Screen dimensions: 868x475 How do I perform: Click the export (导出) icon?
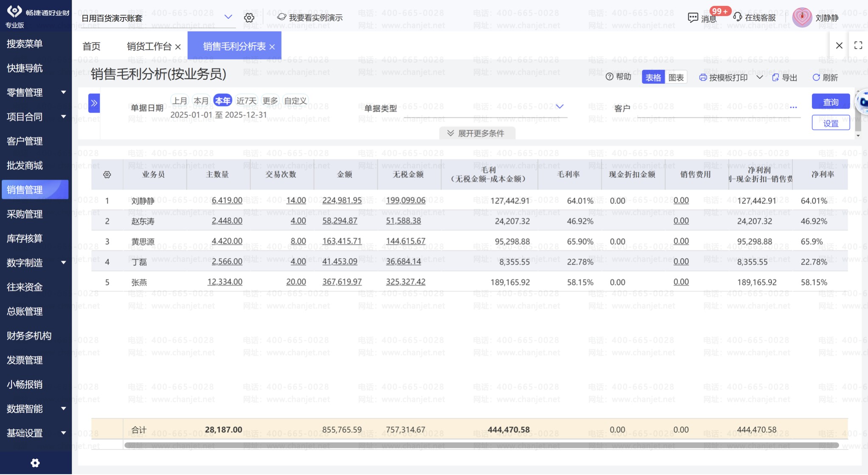(775, 78)
